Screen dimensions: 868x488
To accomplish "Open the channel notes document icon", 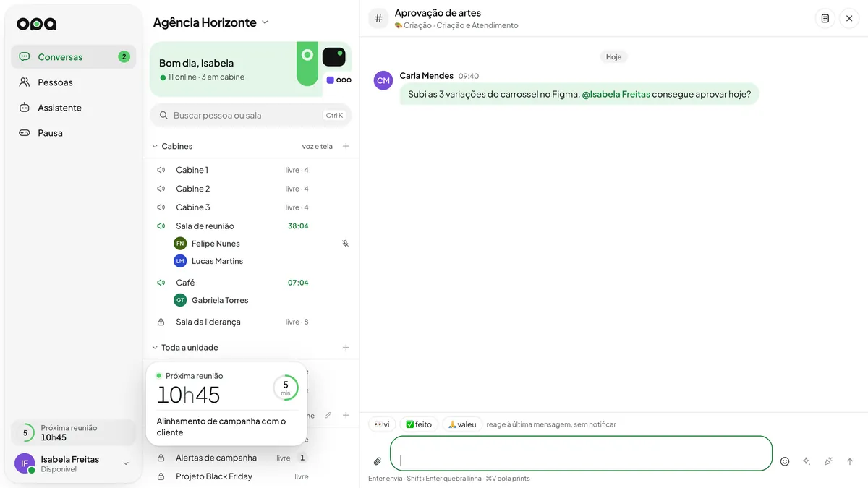I will coord(825,19).
